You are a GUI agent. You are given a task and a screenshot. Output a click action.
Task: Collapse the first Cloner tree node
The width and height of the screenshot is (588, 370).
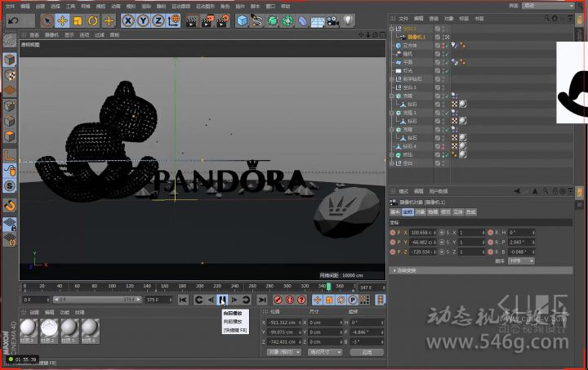click(x=392, y=96)
